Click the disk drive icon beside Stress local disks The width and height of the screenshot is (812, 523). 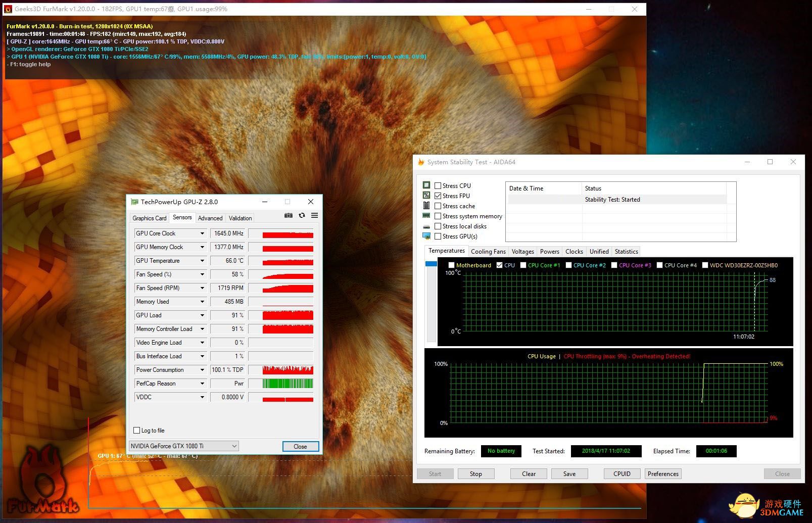pyautogui.click(x=426, y=226)
